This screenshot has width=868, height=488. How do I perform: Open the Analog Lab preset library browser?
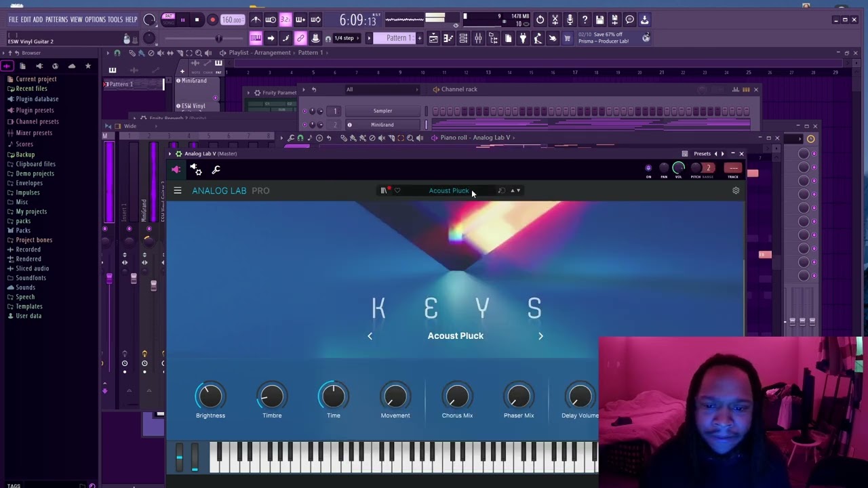tap(384, 190)
